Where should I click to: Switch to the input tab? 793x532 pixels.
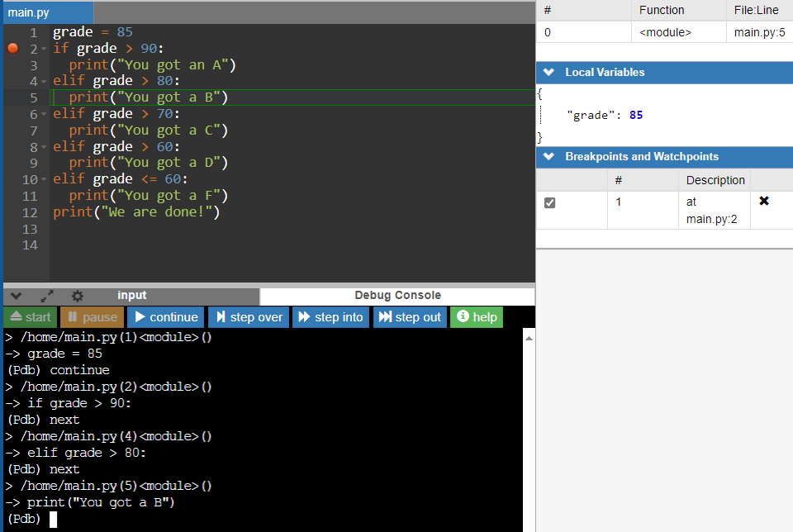point(132,296)
